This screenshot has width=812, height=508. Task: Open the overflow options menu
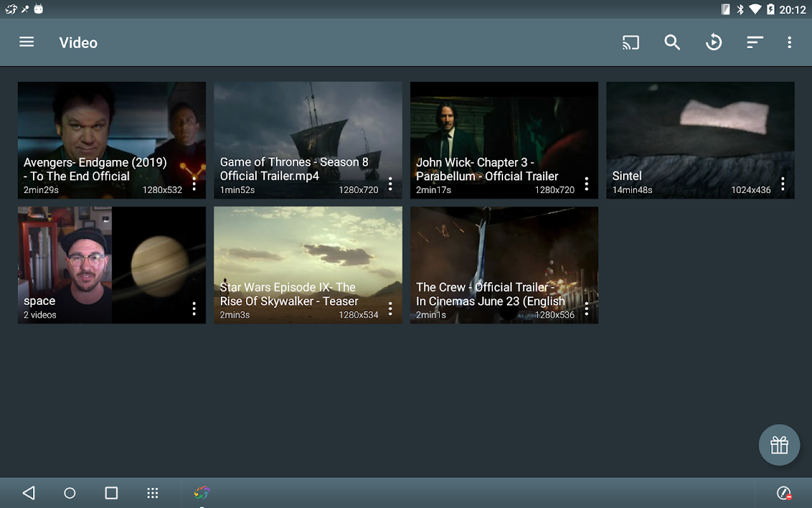[x=789, y=42]
